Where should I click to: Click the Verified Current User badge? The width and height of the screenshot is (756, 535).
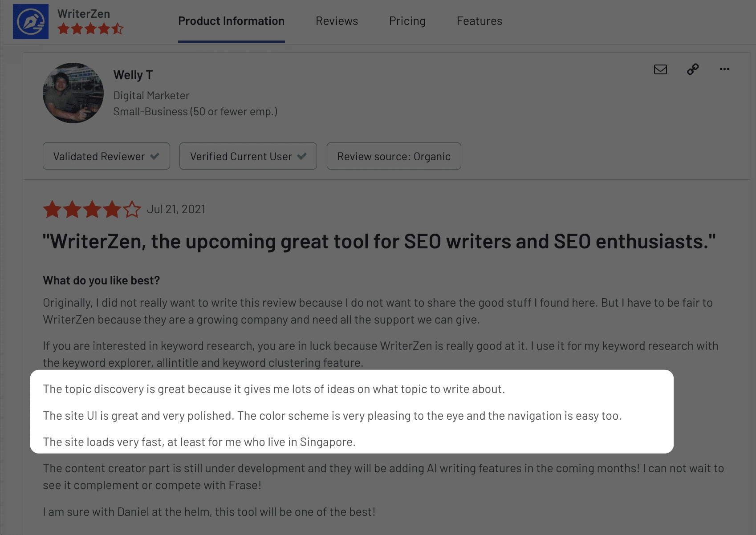coord(248,156)
